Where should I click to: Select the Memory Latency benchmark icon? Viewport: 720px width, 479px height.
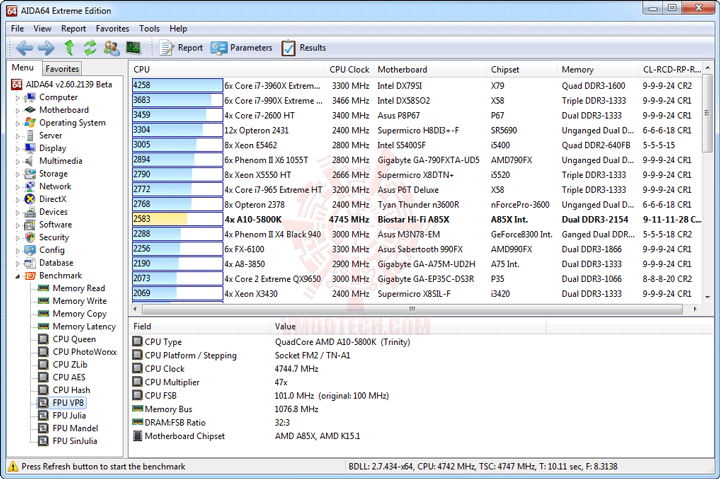click(x=44, y=326)
